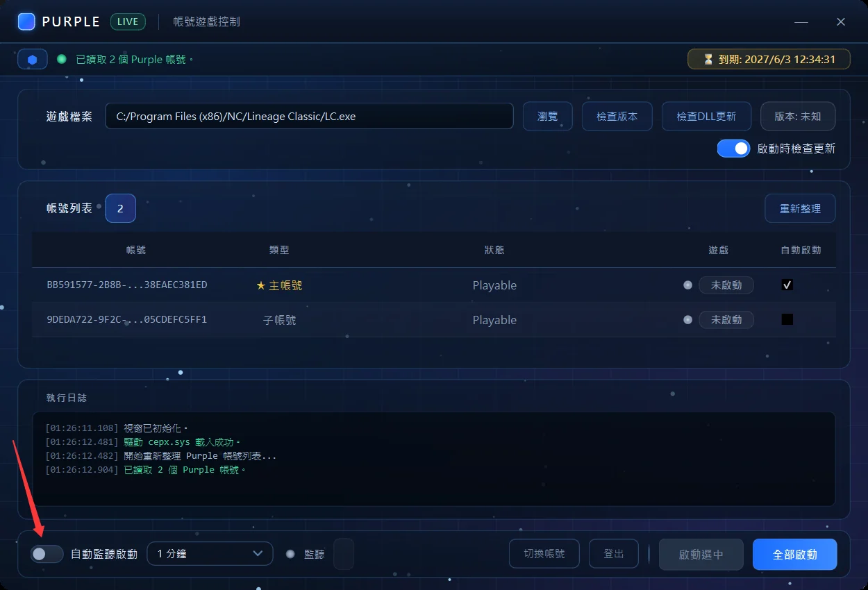868x590 pixels.
Task: Minimize the Purple window
Action: point(801,22)
